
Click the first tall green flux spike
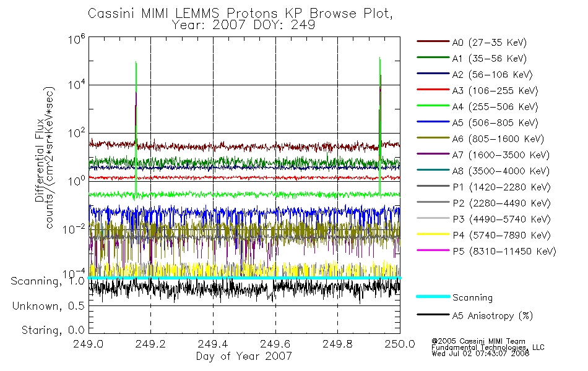point(136,127)
